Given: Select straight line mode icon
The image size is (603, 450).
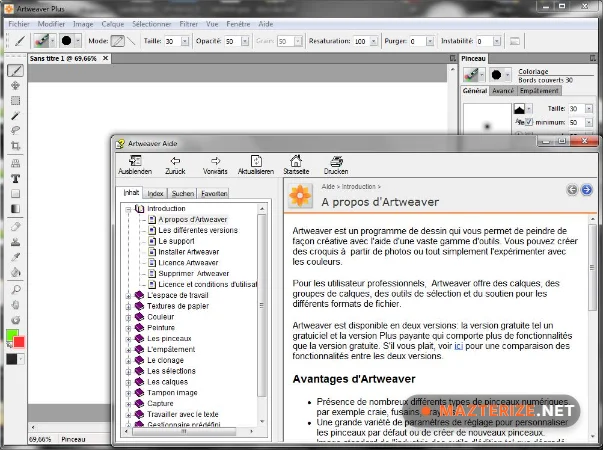Looking at the screenshot, I should tap(131, 41).
